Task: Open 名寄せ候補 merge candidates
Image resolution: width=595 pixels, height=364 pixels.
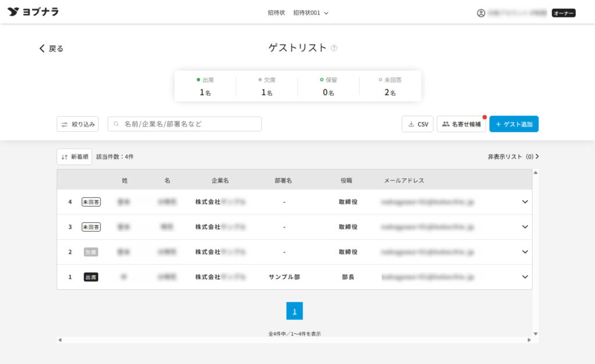Action: pos(461,124)
